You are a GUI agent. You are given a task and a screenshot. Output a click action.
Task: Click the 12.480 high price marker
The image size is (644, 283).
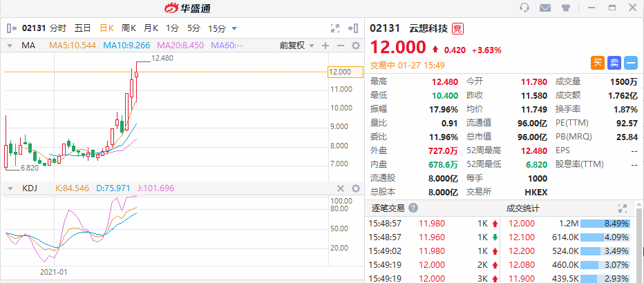[x=162, y=58]
